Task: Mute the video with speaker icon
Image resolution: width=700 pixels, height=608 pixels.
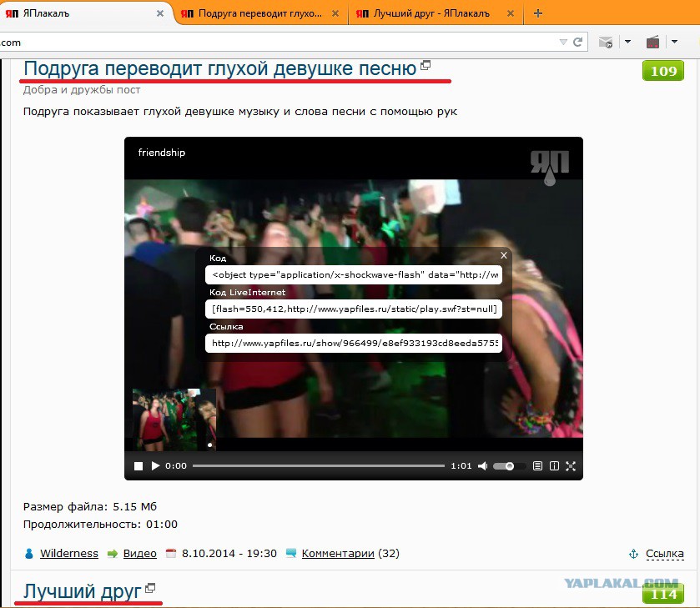Action: 482,466
